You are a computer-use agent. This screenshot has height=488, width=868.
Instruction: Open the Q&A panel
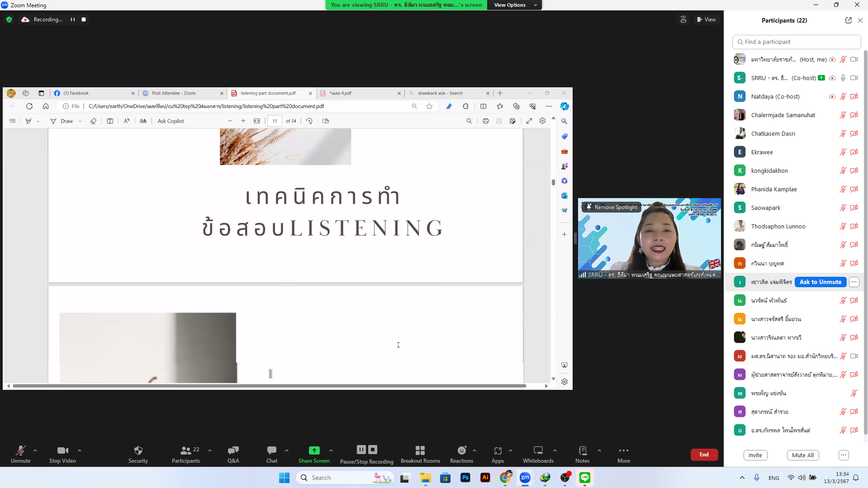[x=233, y=454]
